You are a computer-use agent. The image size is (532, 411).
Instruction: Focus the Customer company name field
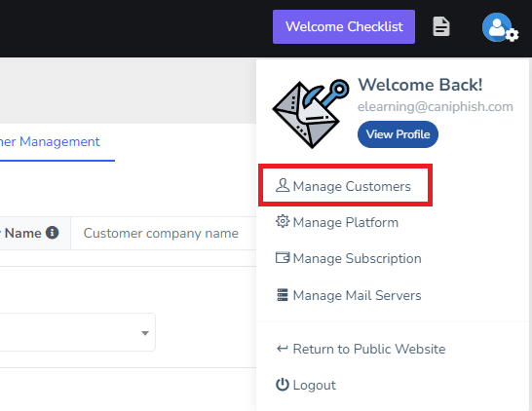point(163,234)
